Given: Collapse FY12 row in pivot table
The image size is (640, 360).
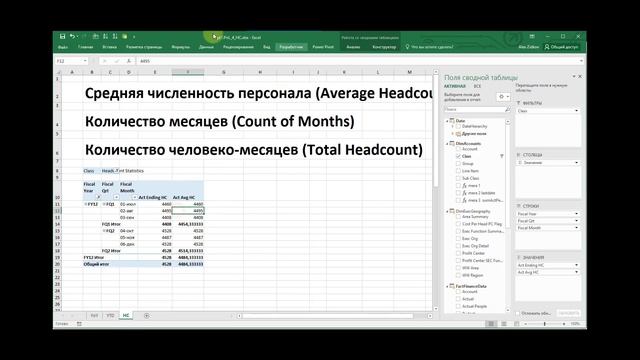Looking at the screenshot, I should (x=86, y=204).
